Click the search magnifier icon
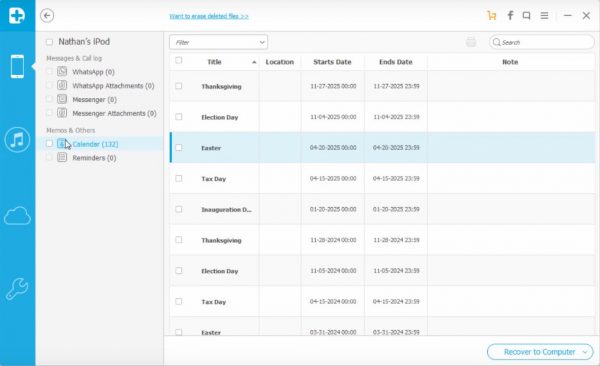The width and height of the screenshot is (600, 366). point(496,42)
